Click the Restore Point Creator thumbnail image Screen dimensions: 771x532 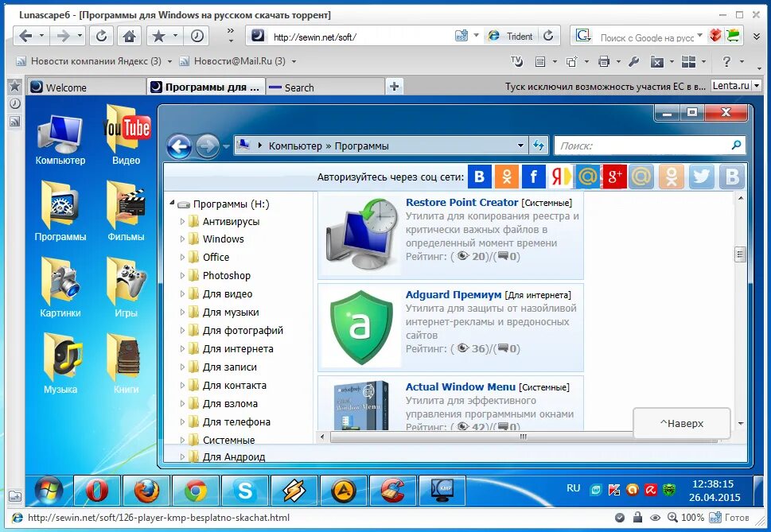coord(362,236)
